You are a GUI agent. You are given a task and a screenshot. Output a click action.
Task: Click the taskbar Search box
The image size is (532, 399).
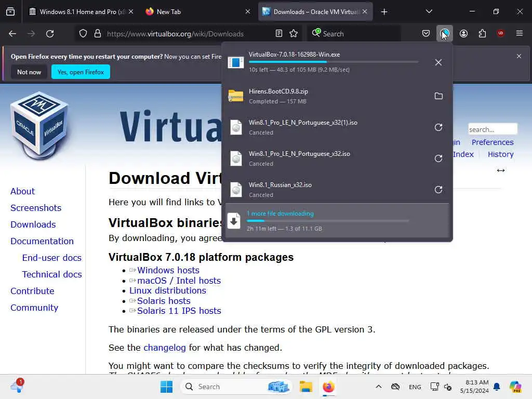click(236, 387)
